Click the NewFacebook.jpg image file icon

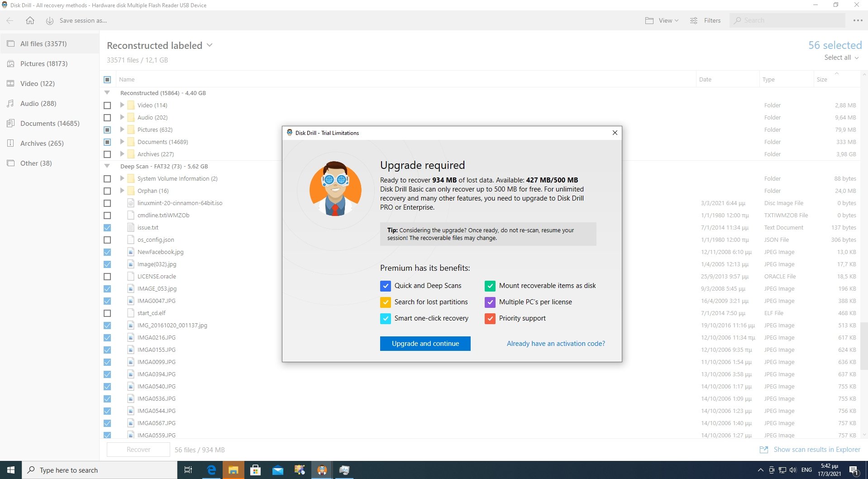pos(131,252)
